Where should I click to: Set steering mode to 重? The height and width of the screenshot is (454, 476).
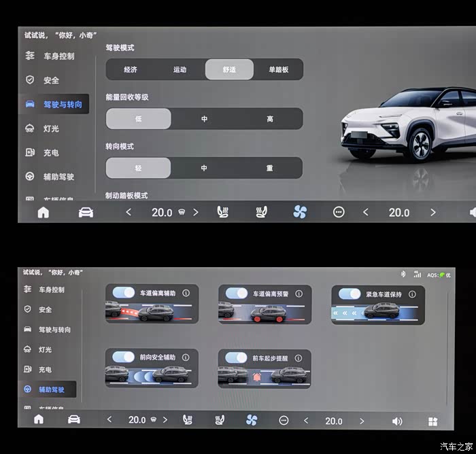tap(269, 168)
